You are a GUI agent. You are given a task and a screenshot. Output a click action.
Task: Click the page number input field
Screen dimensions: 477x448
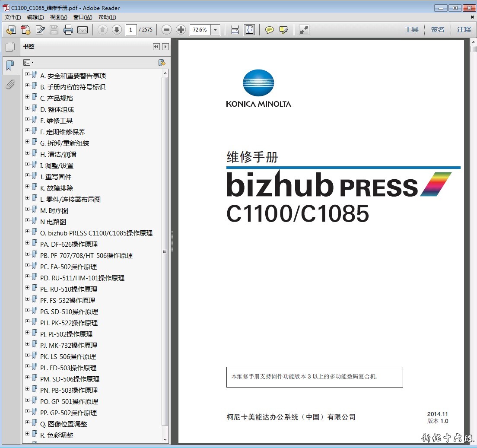(131, 30)
